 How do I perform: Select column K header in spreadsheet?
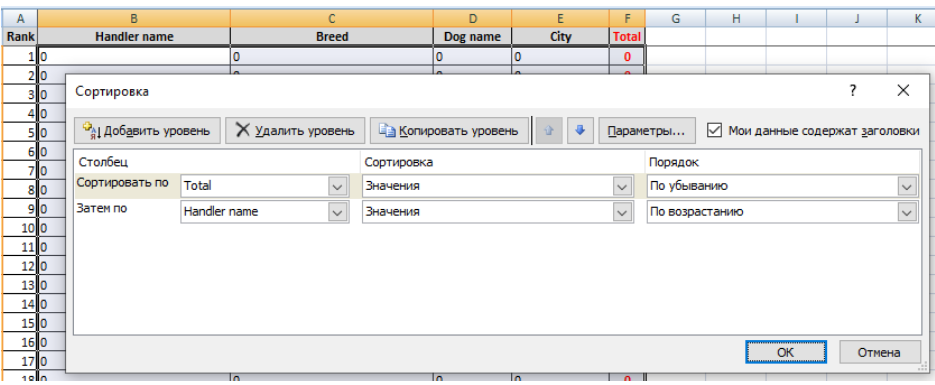point(912,18)
